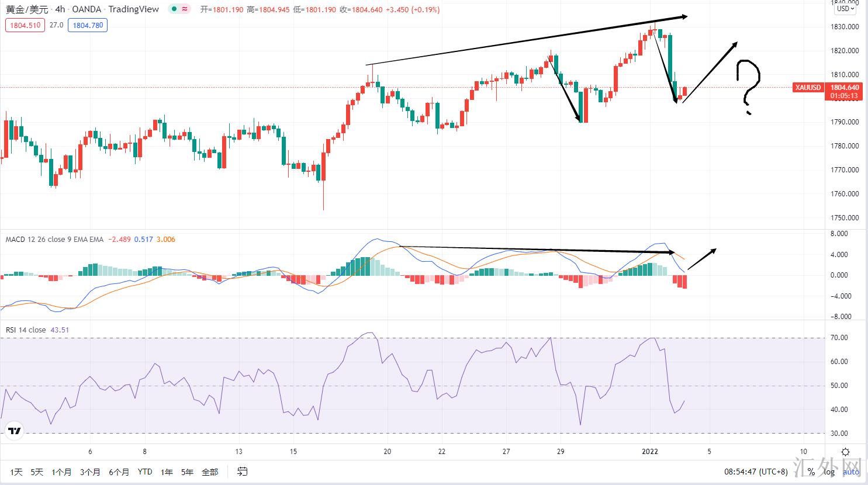Toggle percent scale mode
Image resolution: width=868 pixels, height=485 pixels.
pos(811,472)
